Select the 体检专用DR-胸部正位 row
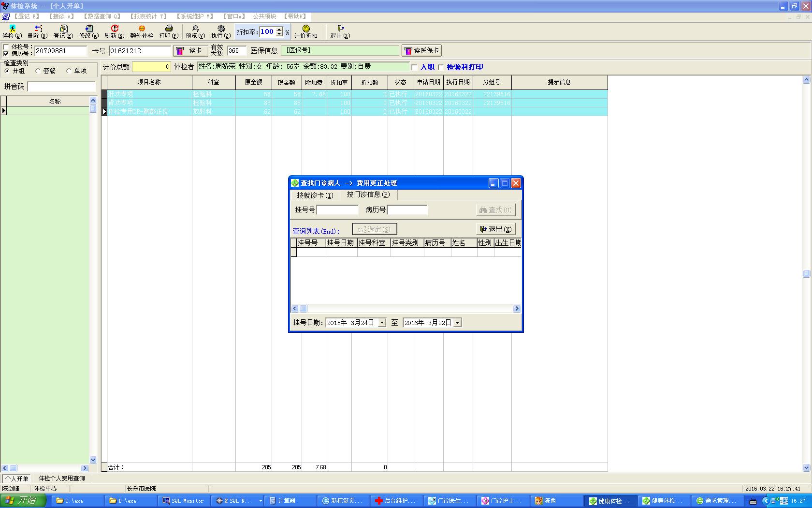The height and width of the screenshot is (508, 812). click(x=357, y=112)
